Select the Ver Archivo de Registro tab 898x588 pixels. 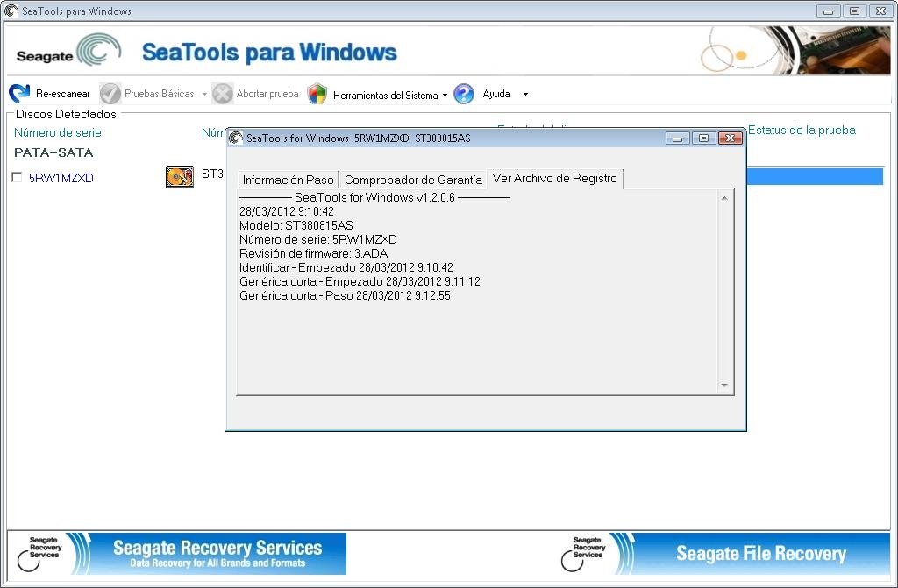[555, 178]
